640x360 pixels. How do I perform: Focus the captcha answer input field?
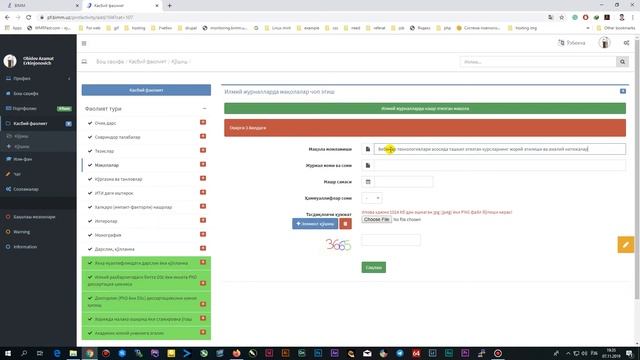391,240
